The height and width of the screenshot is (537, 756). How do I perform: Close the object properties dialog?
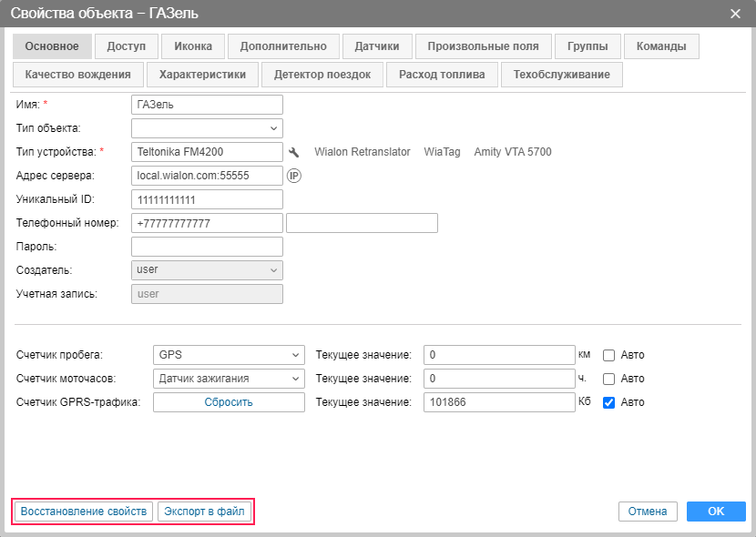coord(735,13)
